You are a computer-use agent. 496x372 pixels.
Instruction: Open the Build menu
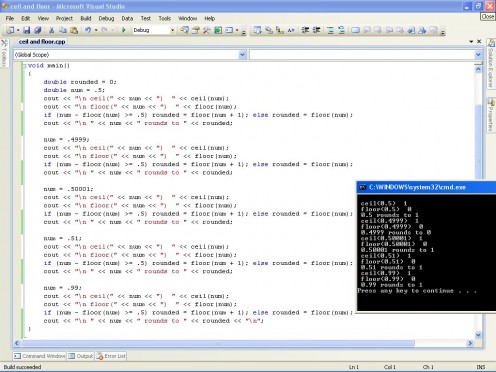pyautogui.click(x=86, y=18)
